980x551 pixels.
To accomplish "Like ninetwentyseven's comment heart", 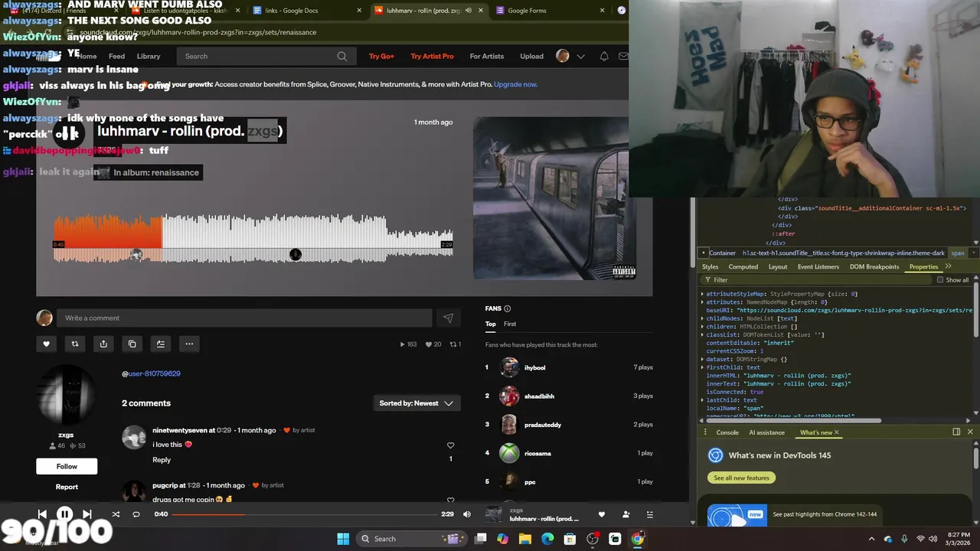I will pyautogui.click(x=450, y=445).
